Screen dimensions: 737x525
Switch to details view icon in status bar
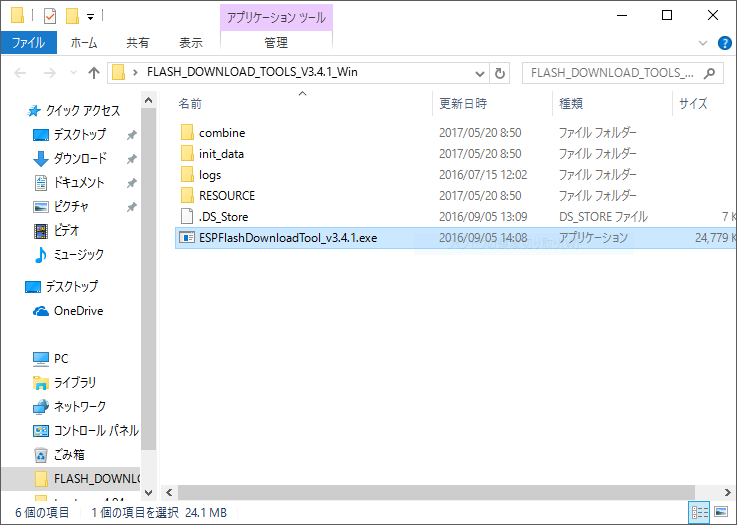tap(699, 512)
